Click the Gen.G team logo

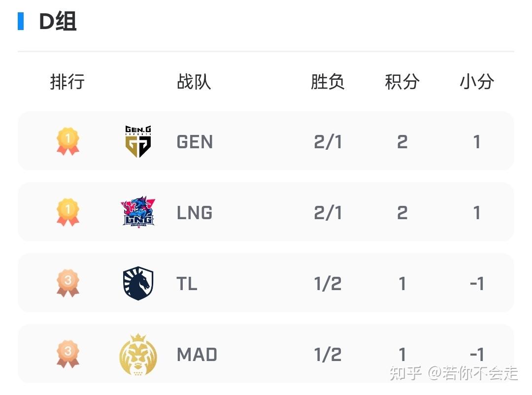pyautogui.click(x=138, y=141)
